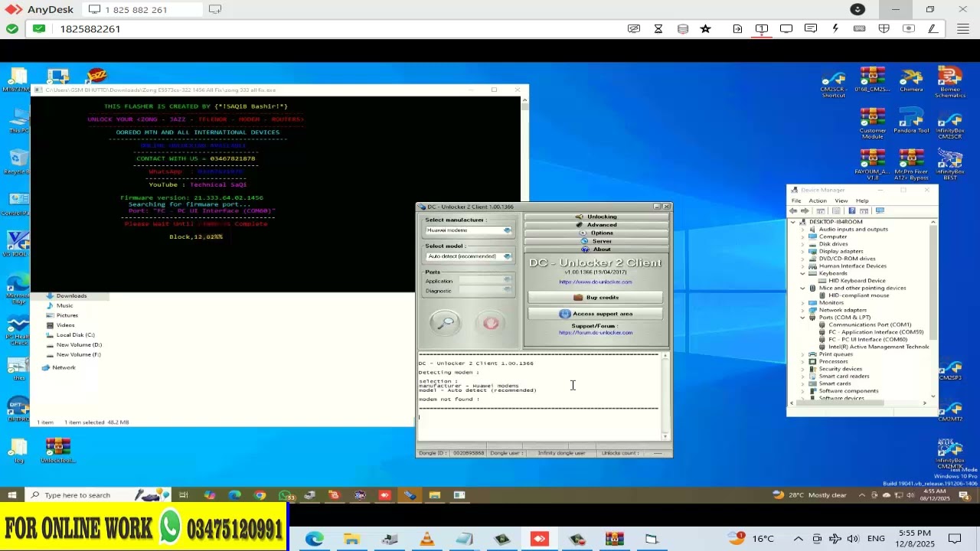Select the Borneo Schematics desktop icon
This screenshot has width=980, height=551.
tap(949, 83)
